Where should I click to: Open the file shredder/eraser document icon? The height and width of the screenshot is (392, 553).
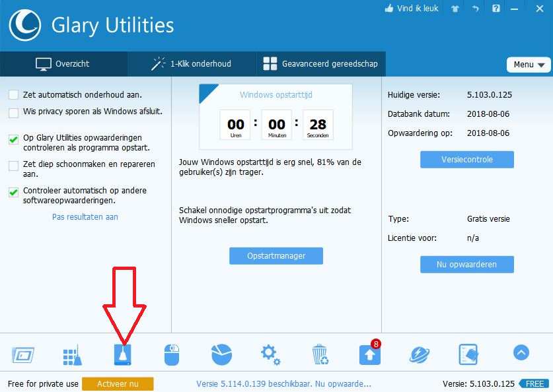468,354
